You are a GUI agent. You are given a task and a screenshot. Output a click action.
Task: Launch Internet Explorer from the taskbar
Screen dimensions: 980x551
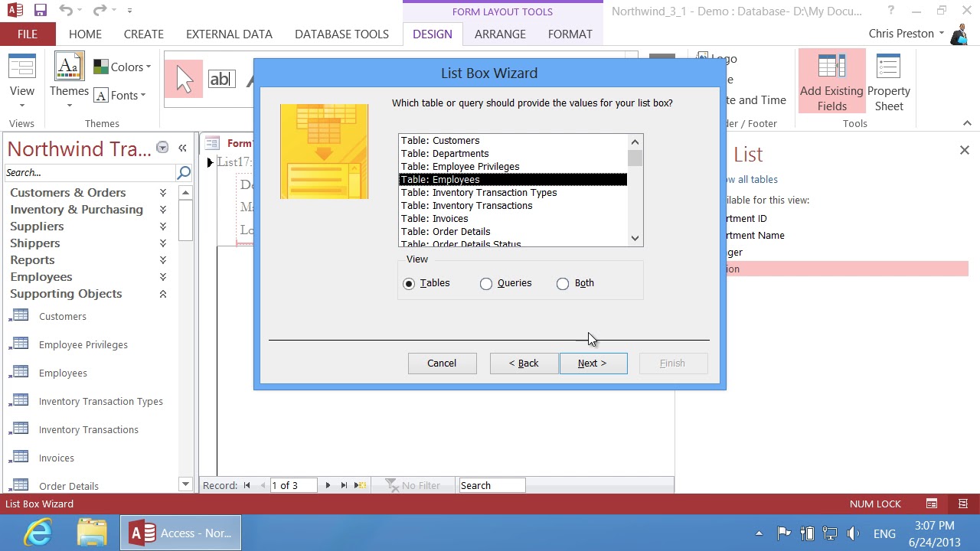point(38,533)
